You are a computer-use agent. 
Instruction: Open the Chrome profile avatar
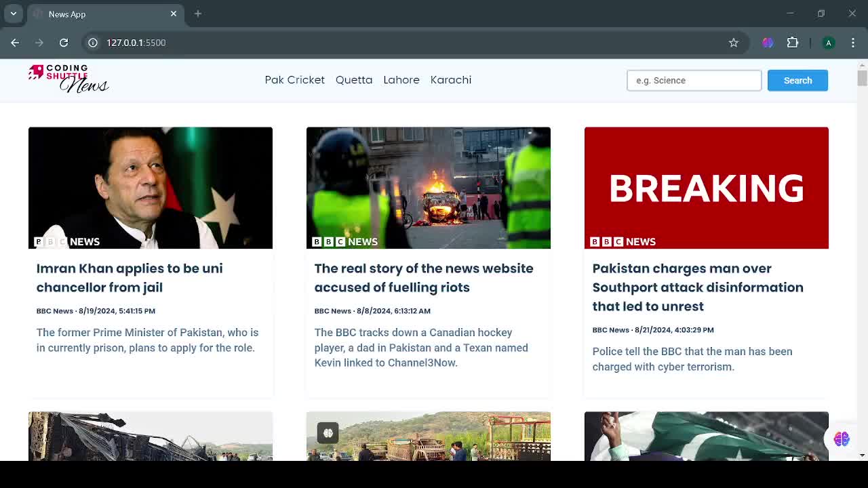(x=828, y=43)
